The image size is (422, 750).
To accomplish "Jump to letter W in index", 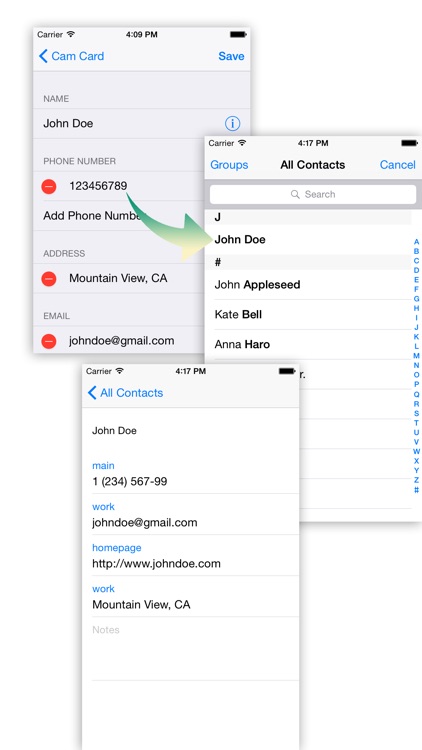I will click(x=416, y=451).
